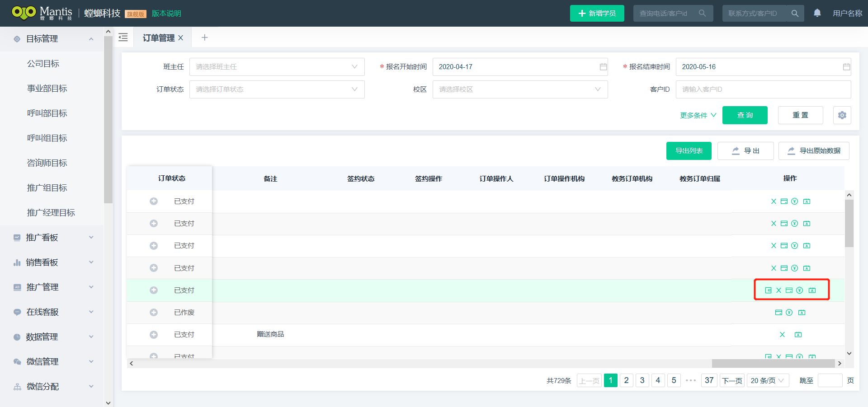Open 微信管理 in the sidebar
Viewport: 868px width, 407px height.
coord(52,362)
